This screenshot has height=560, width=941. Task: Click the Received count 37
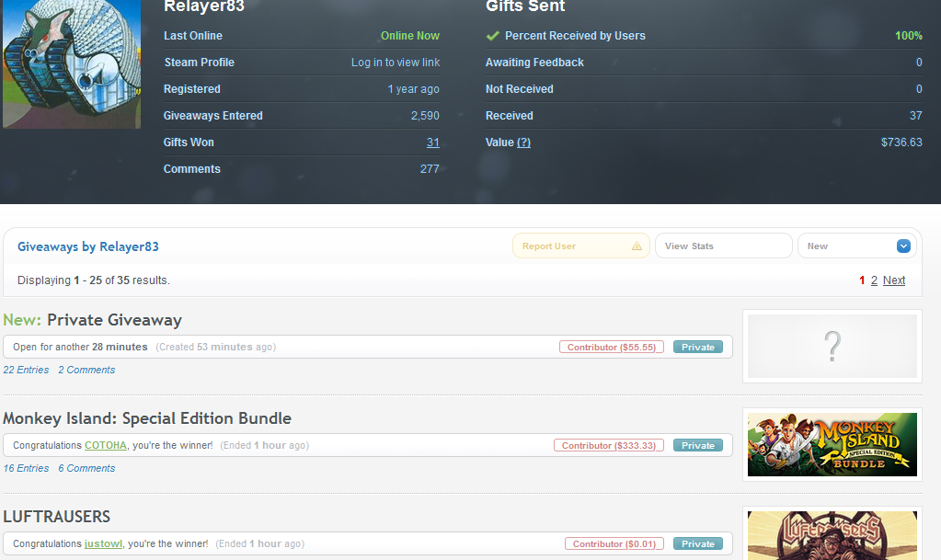pyautogui.click(x=916, y=116)
